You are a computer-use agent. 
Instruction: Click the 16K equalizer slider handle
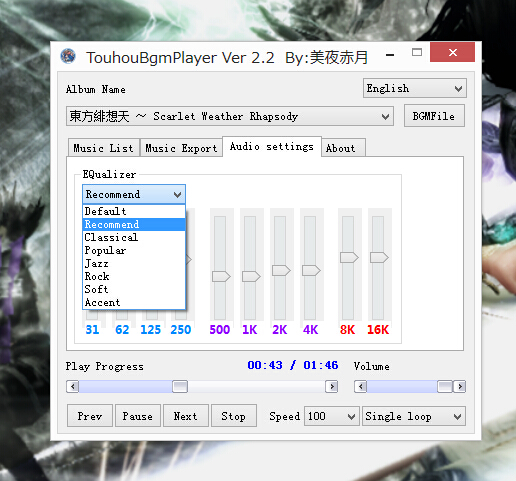379,257
